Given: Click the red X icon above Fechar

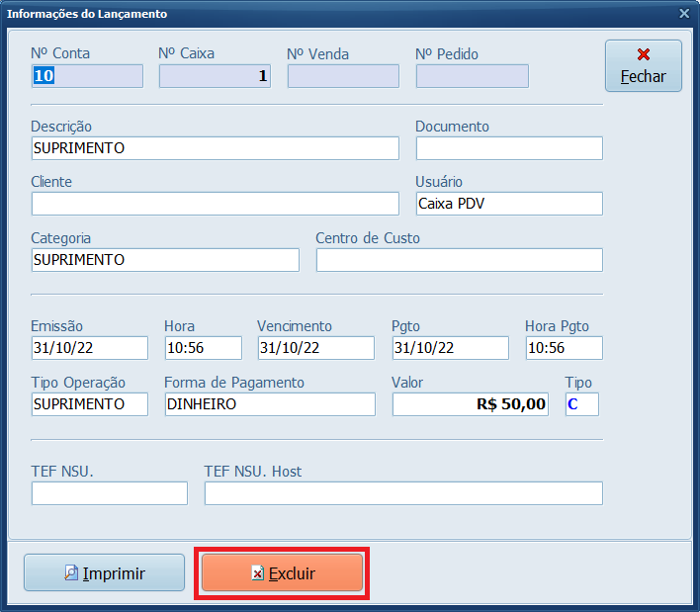Looking at the screenshot, I should (x=644, y=54).
